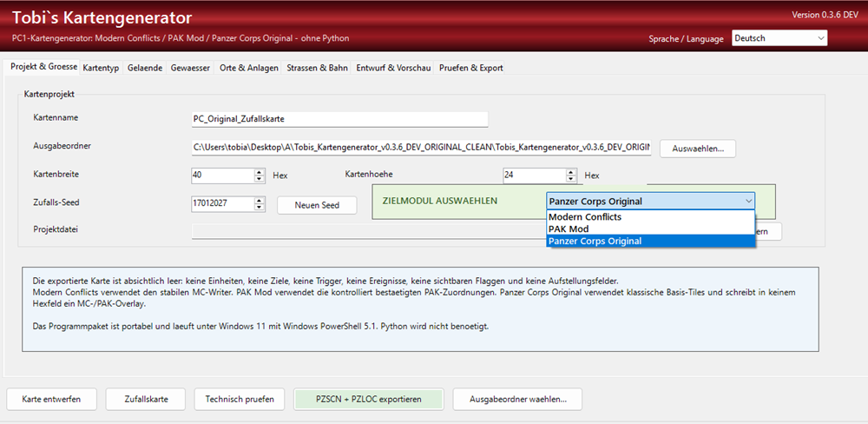The width and height of the screenshot is (868, 424).
Task: Select Panzer Corps Original list entry
Action: pos(650,241)
